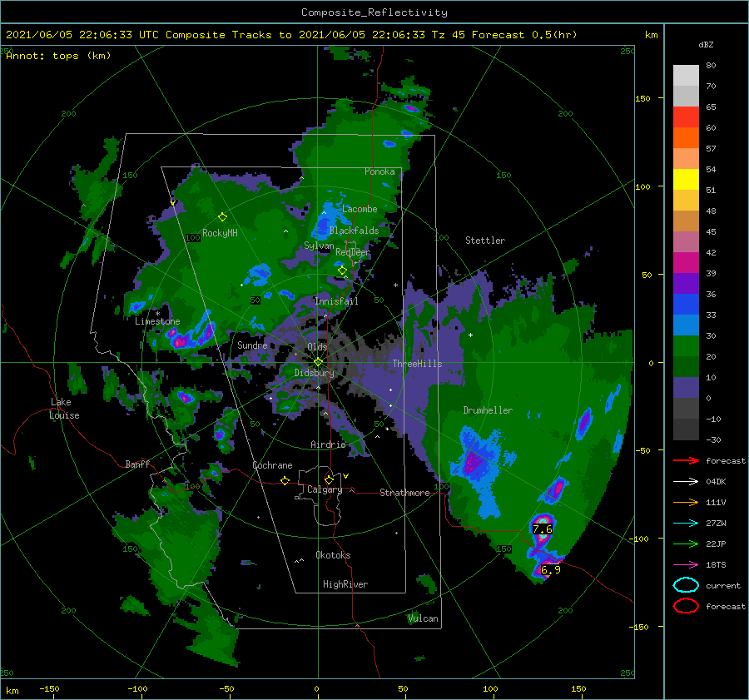The width and height of the screenshot is (749, 700).
Task: Click the Blackfalds label
Action: (x=354, y=231)
